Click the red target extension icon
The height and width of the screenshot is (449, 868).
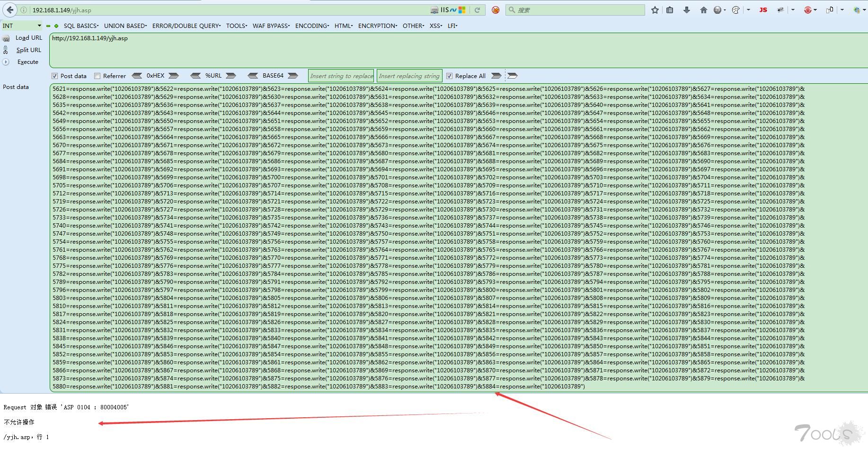click(x=808, y=10)
